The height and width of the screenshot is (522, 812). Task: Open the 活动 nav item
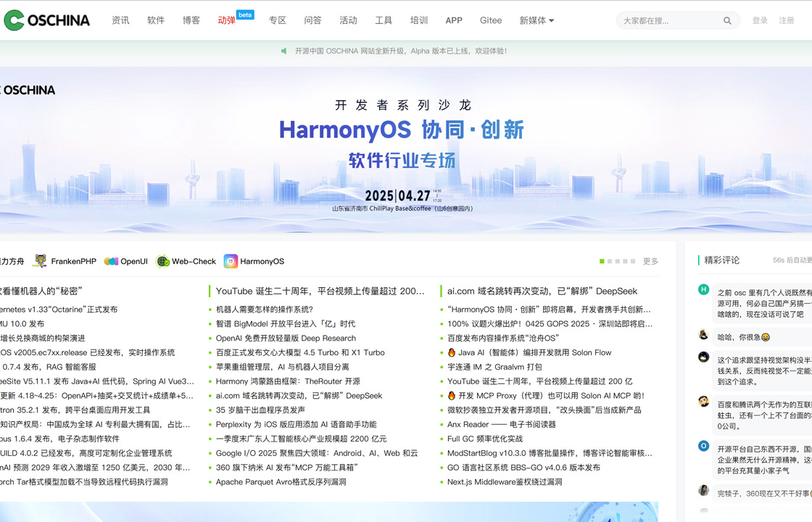[x=348, y=21]
